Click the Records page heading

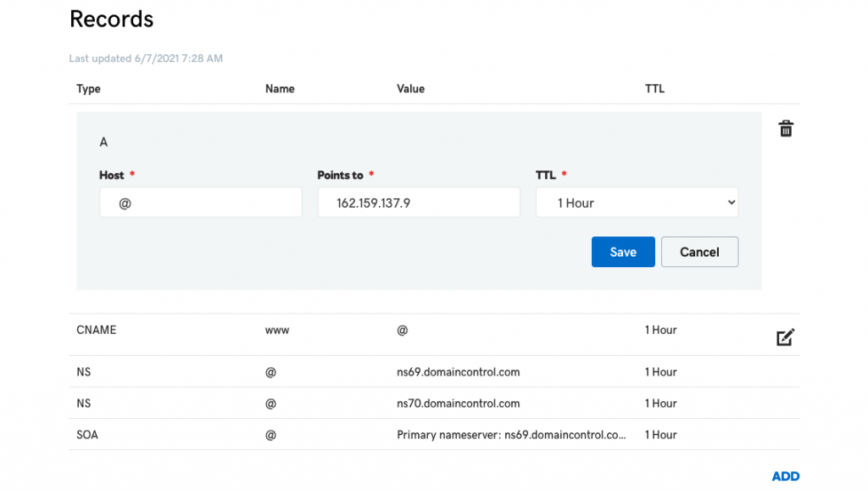click(111, 19)
